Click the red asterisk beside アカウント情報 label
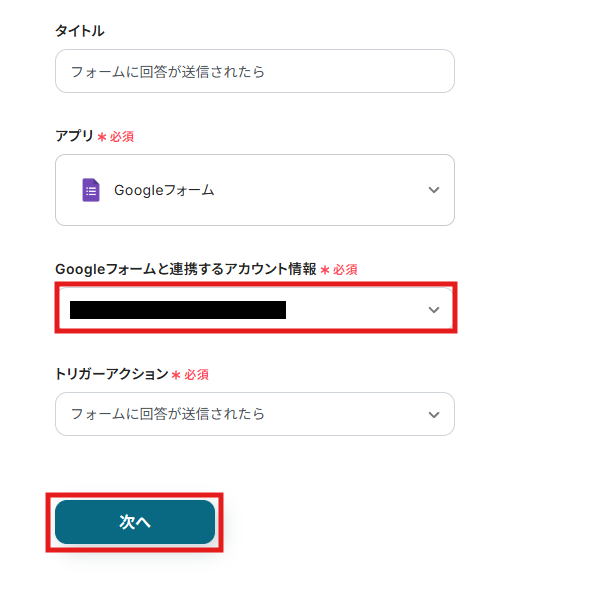This screenshot has height=591, width=616. click(x=325, y=270)
